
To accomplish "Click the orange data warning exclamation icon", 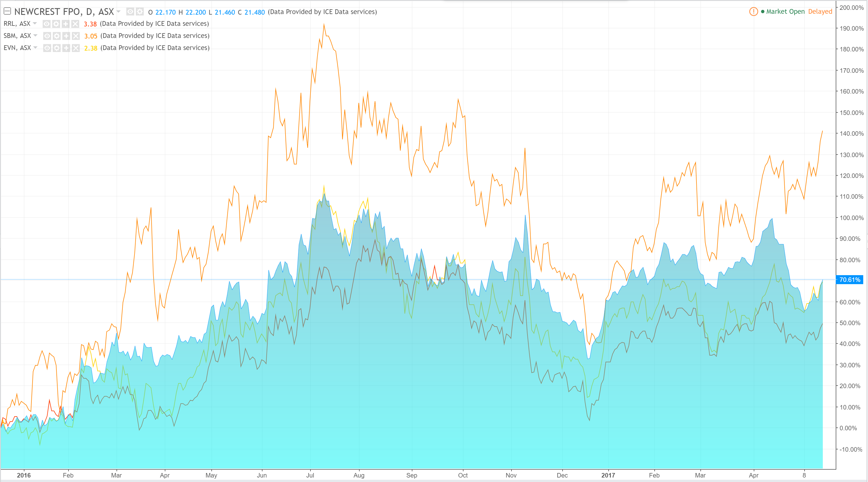I will click(753, 12).
